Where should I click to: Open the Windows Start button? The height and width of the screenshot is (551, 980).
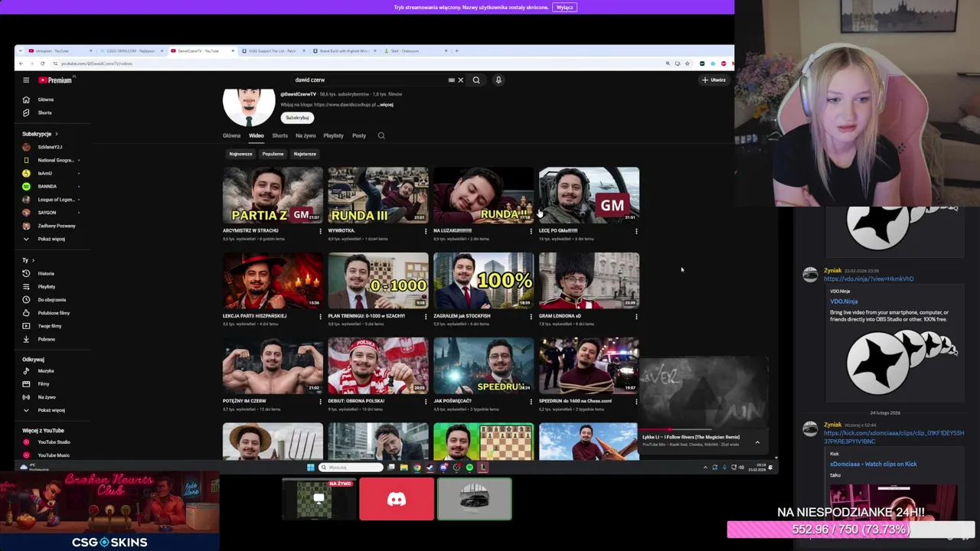310,468
